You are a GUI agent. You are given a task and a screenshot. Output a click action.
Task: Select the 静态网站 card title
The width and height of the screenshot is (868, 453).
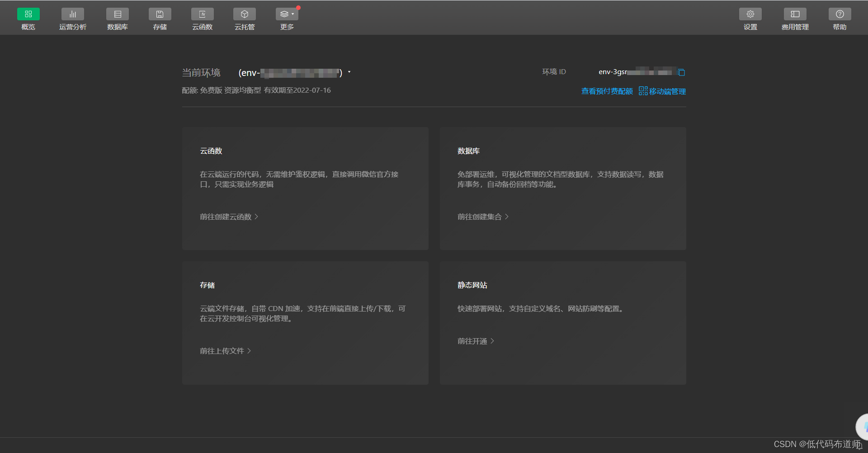472,285
